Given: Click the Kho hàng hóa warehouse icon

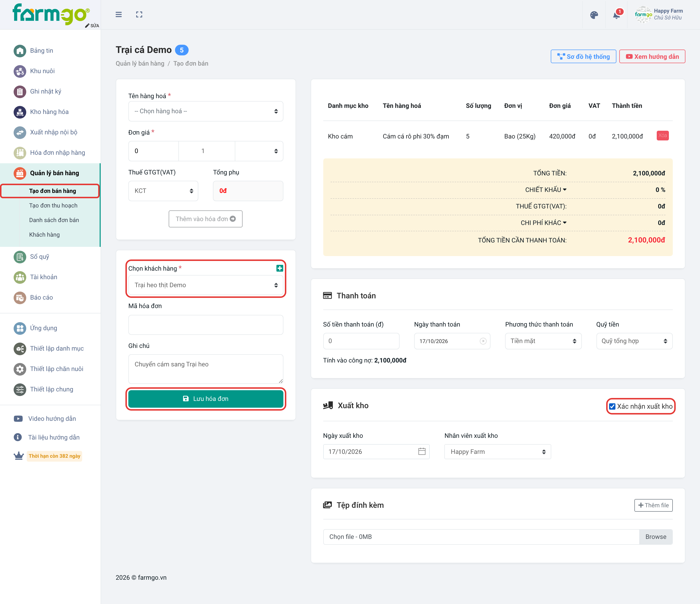Looking at the screenshot, I should point(20,112).
